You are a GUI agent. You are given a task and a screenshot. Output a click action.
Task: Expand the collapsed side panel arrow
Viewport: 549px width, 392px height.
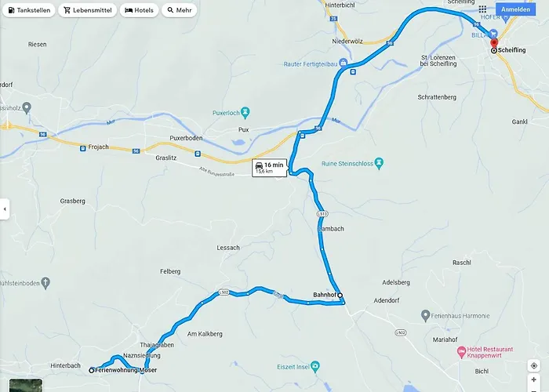[x=5, y=209]
